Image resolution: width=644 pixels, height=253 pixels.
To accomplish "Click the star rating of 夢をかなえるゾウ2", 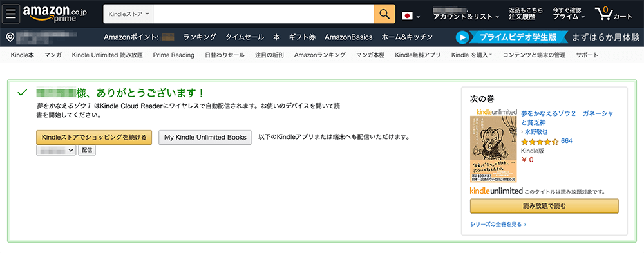I will (x=540, y=142).
